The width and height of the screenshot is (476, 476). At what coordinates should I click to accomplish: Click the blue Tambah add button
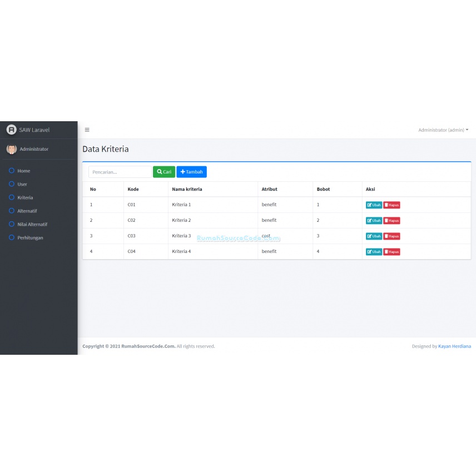(191, 172)
